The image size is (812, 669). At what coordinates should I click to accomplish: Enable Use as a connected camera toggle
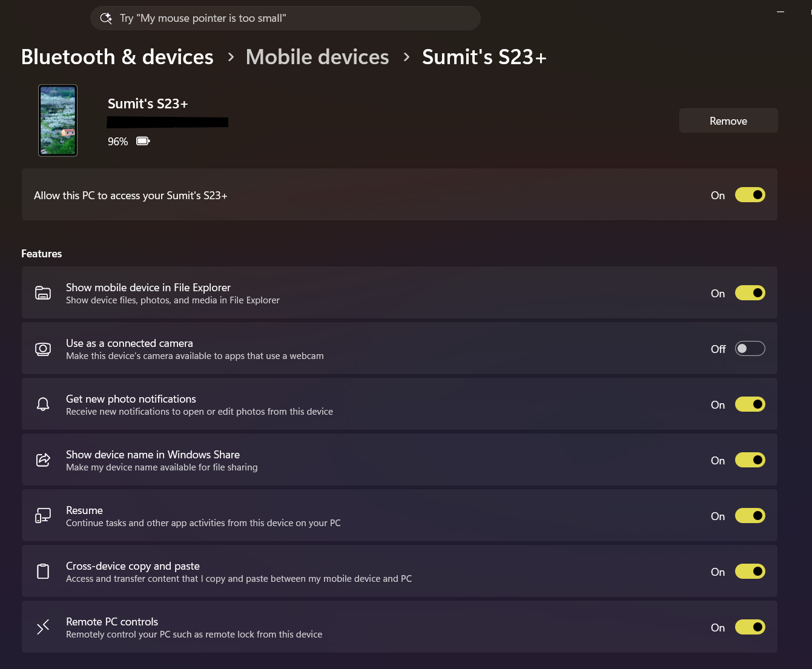[750, 349]
